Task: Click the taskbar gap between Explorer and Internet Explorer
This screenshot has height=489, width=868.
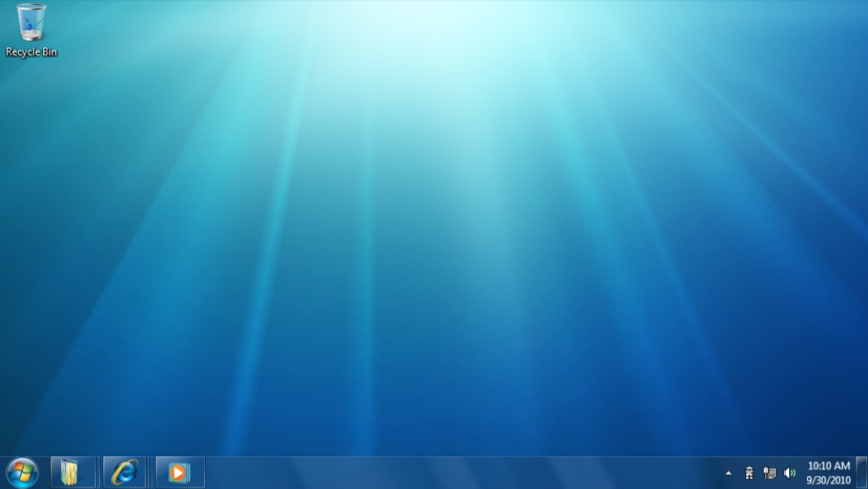Action: tap(99, 473)
